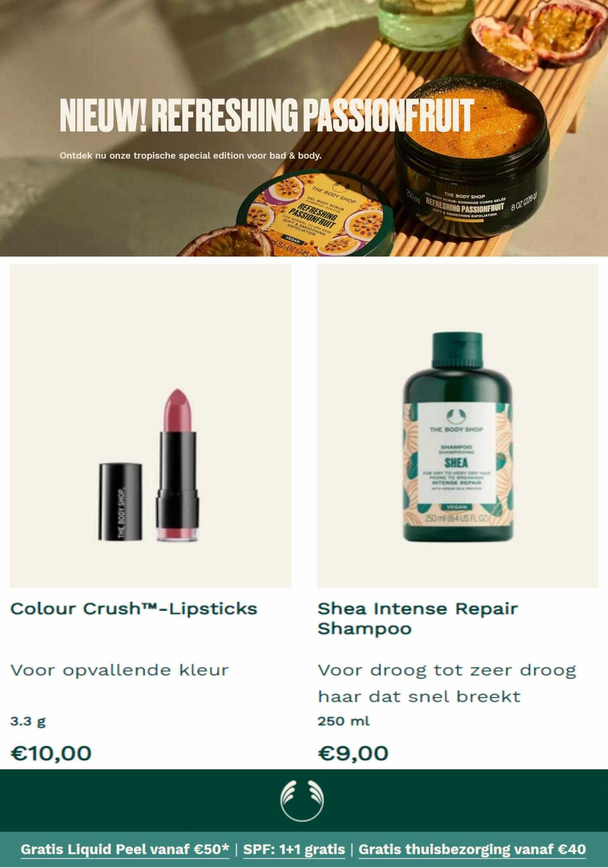Viewport: 608px width, 868px height.
Task: Click the lipstick cap with Body Shop text
Action: click(120, 503)
